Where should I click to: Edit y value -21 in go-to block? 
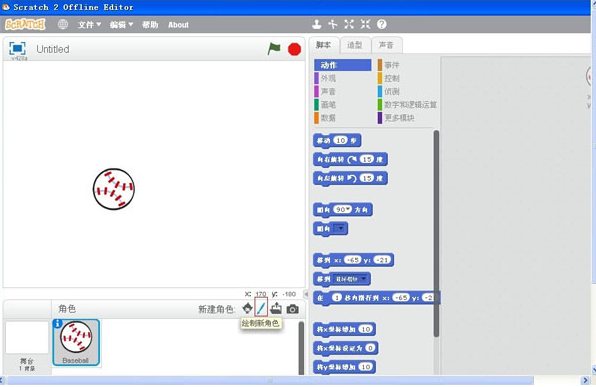(382, 260)
